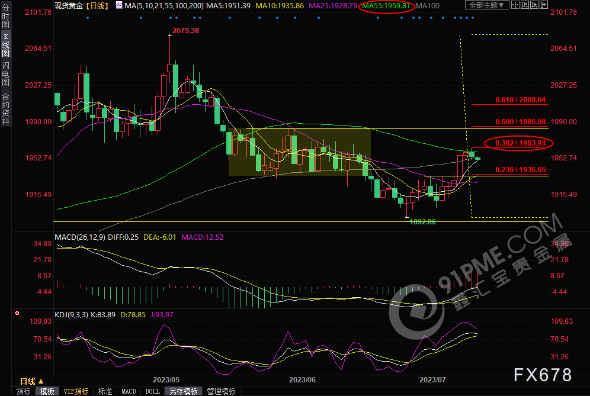Click the third toolbar icon with arrow at top right
This screenshot has width=590, height=396.
coord(534,5)
